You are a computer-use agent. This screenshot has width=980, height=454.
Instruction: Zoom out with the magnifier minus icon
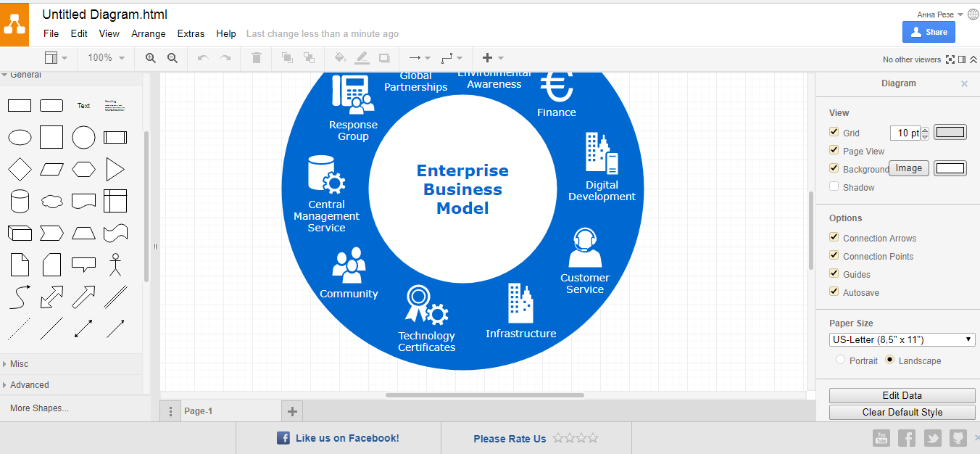(x=173, y=58)
